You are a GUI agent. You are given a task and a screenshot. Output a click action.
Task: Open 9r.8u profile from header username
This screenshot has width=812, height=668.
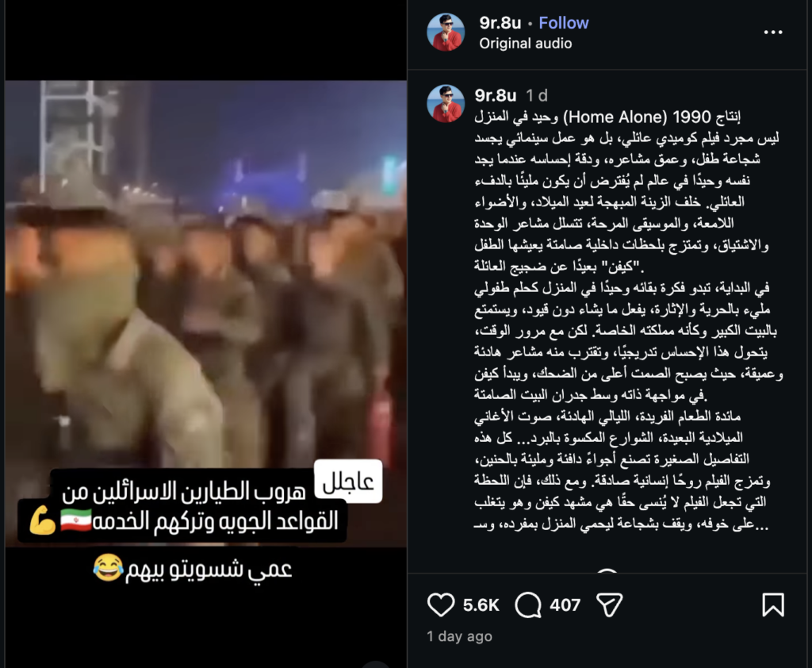point(500,23)
